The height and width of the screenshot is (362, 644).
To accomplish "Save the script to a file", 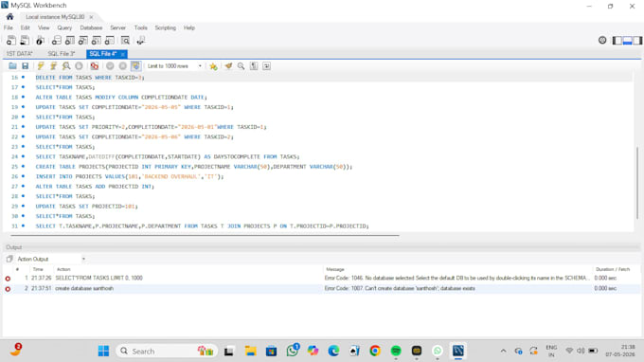I will [25, 65].
